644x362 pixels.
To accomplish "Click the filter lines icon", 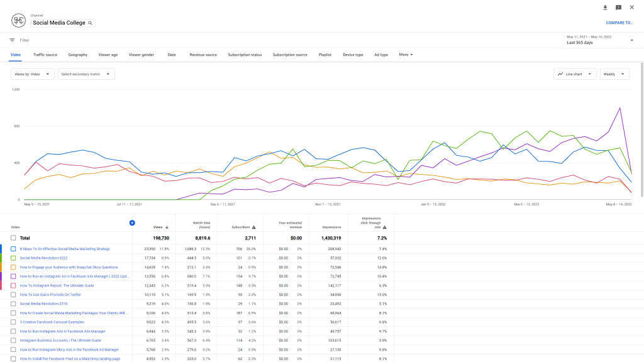I will [x=12, y=40].
